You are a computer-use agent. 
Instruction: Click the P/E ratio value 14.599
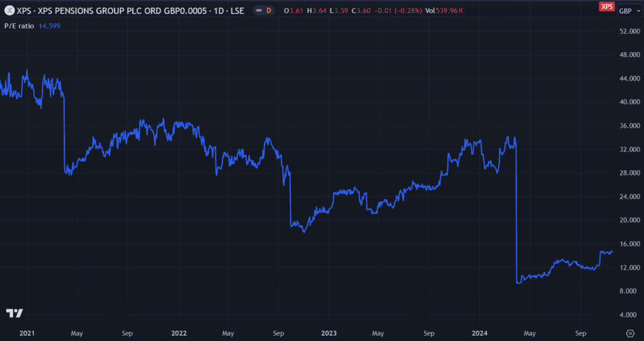click(x=50, y=25)
